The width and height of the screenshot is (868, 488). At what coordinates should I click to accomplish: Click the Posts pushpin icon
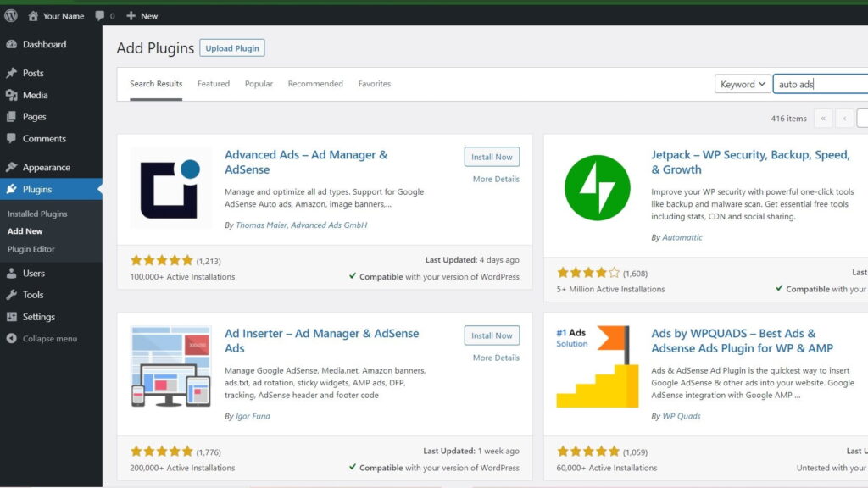click(12, 73)
